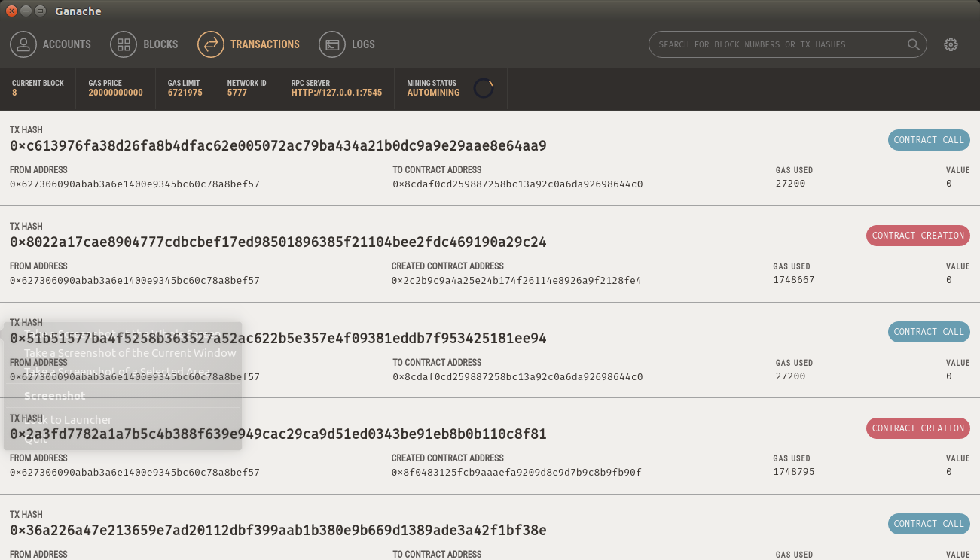Select the Transactions arrows icon

click(211, 44)
